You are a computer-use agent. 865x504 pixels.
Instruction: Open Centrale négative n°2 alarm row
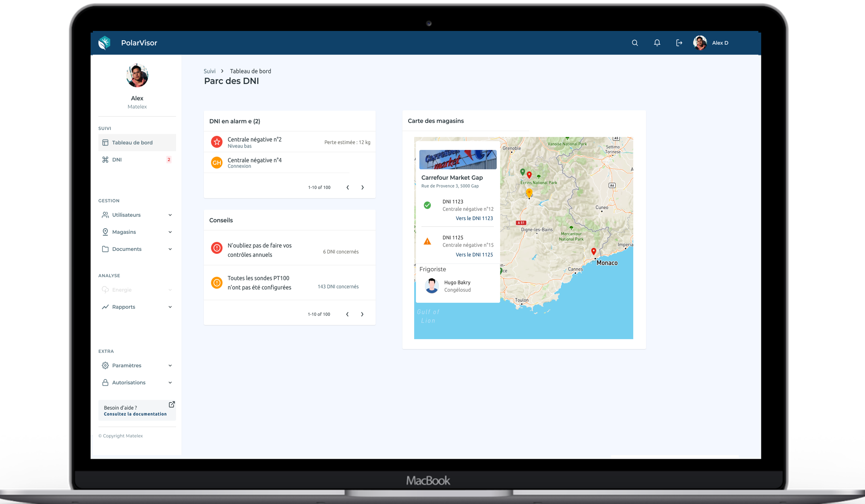click(290, 142)
